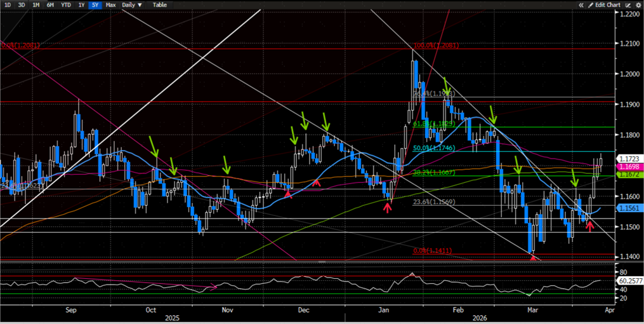Image resolution: width=644 pixels, height=324 pixels.
Task: Select the highlighted 5Y range
Action: tap(95, 5)
